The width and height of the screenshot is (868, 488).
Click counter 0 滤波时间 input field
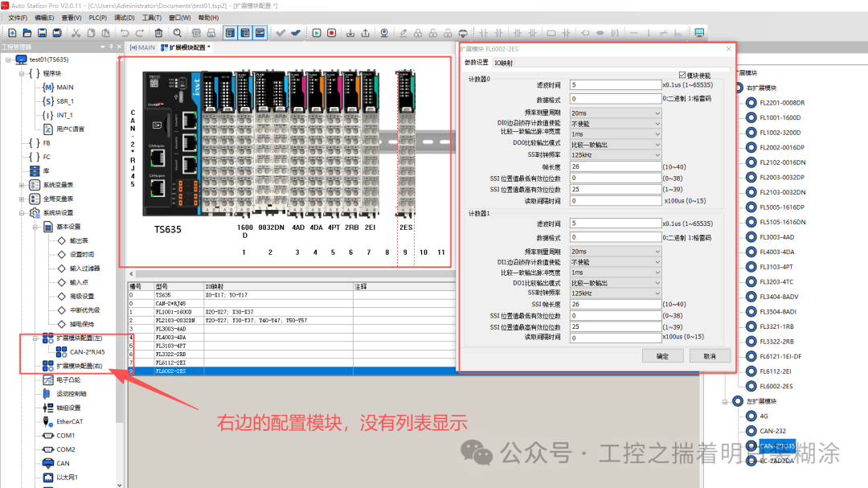616,84
